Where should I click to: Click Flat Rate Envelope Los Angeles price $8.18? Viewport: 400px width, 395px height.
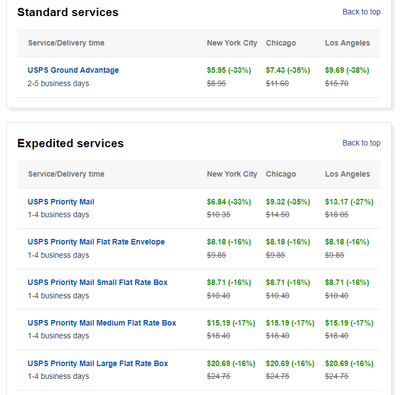[347, 242]
